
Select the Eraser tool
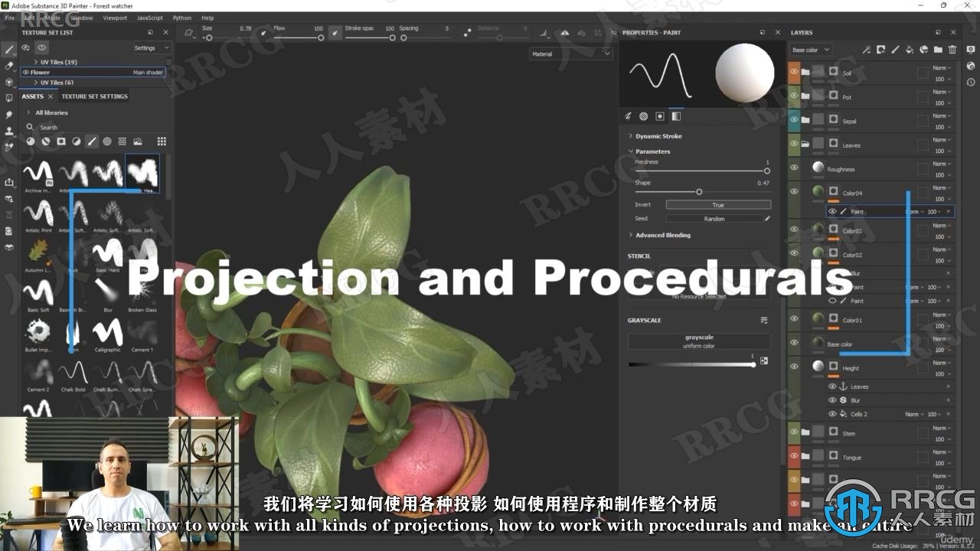point(9,66)
